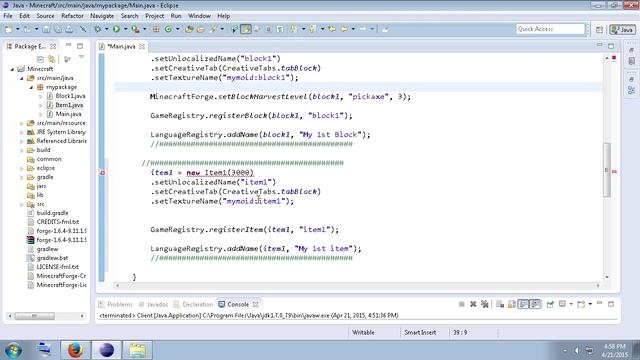Toggle the Pin Editor toolbar button
The height and width of the screenshot is (360, 640).
tap(385, 29)
